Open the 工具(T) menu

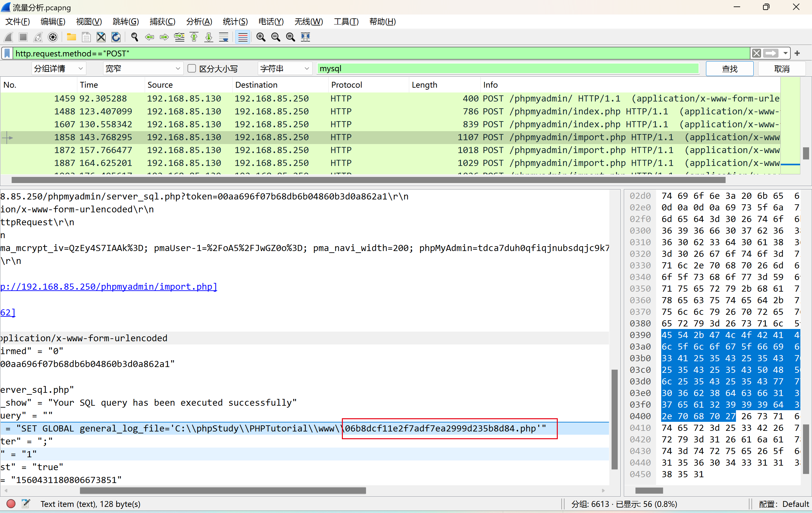tap(346, 22)
